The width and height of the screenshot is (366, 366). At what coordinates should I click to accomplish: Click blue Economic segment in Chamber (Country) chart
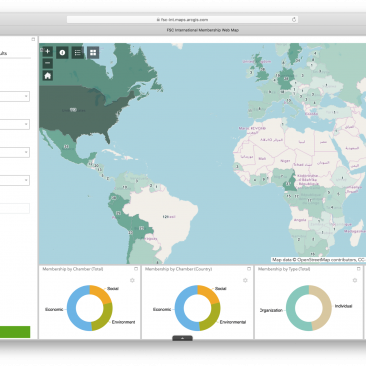point(180,308)
